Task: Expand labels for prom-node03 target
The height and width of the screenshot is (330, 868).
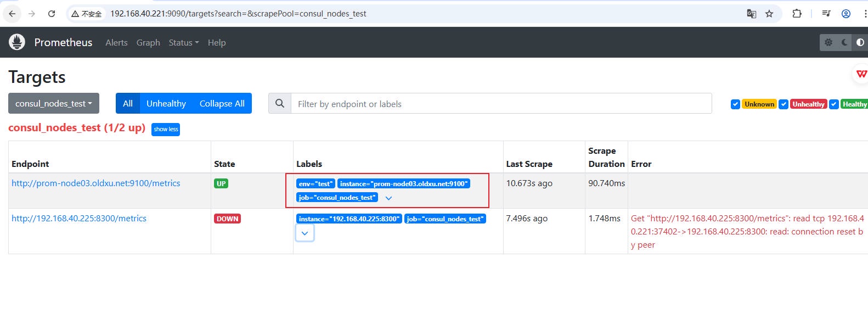Action: 388,198
